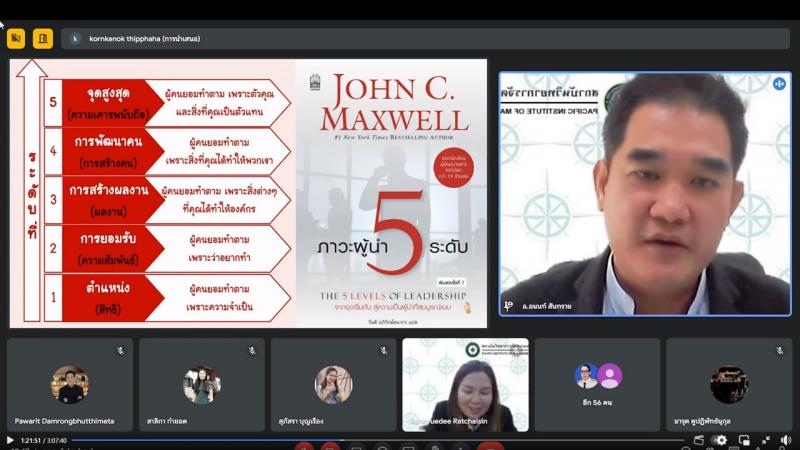Click the สาลิกา กำยอด name label

167,421
